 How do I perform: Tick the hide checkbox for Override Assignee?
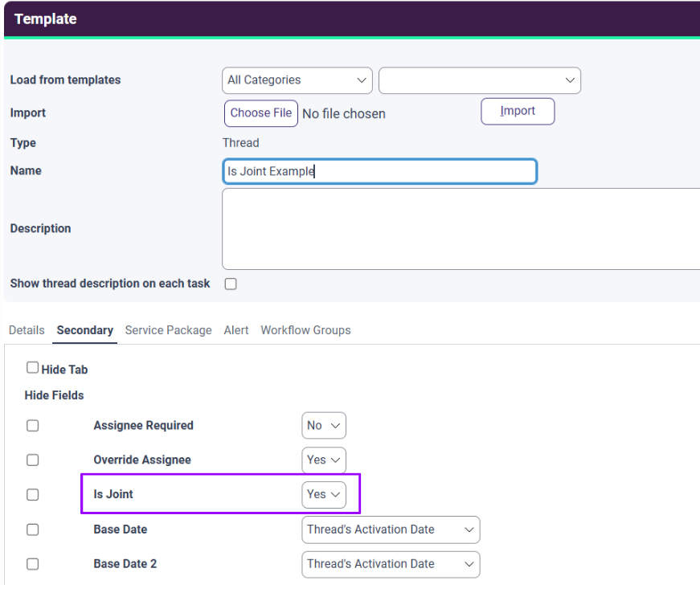tap(33, 460)
